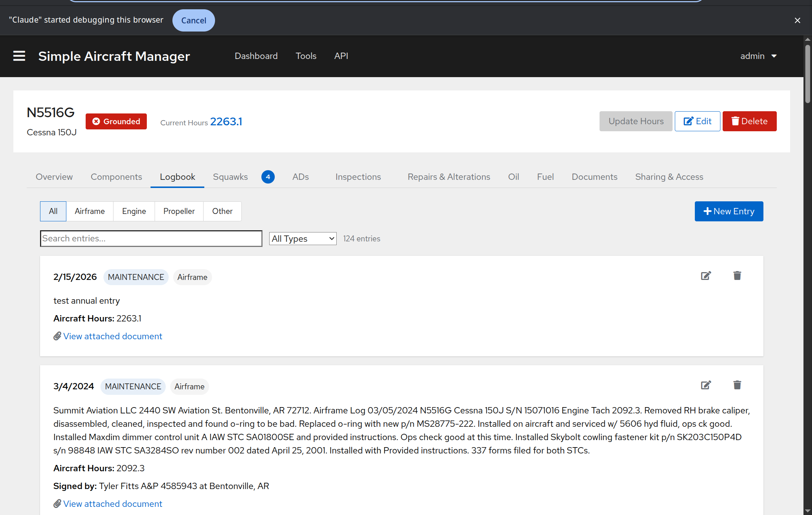This screenshot has width=812, height=515.
Task: Open the hamburger sidebar menu
Action: 19,56
